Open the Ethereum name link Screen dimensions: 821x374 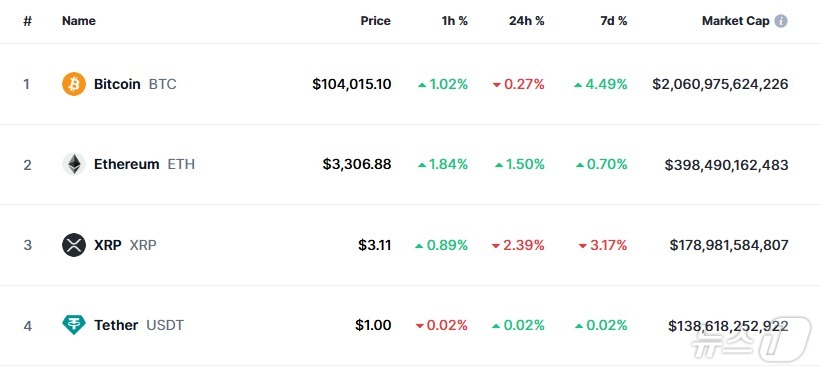127,164
